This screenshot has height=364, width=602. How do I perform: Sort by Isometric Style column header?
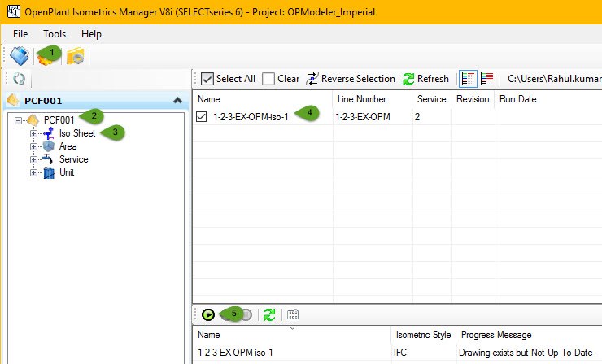pos(424,335)
